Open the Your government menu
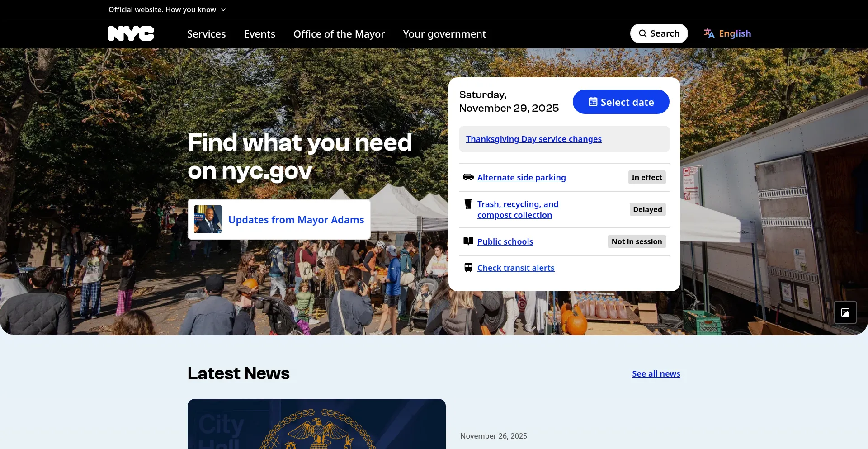 [x=444, y=34]
